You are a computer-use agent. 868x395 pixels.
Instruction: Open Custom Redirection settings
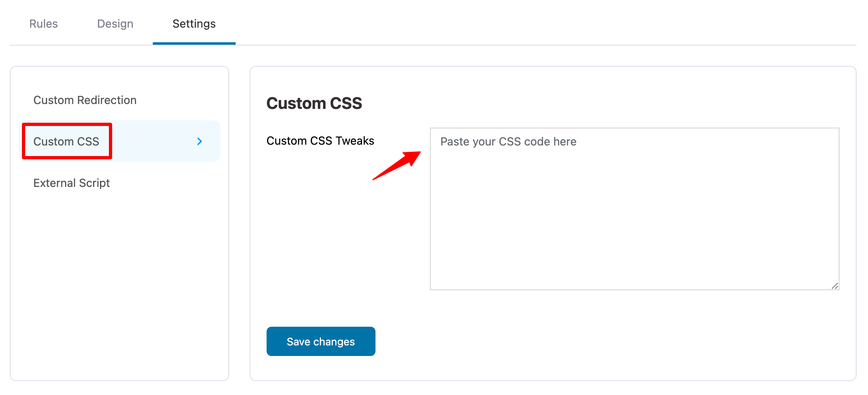pyautogui.click(x=85, y=100)
